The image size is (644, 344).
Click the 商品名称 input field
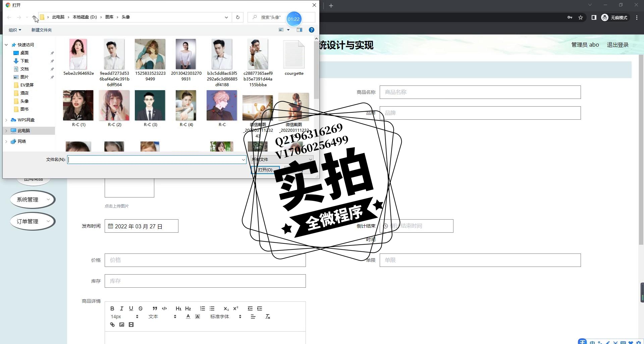click(480, 92)
